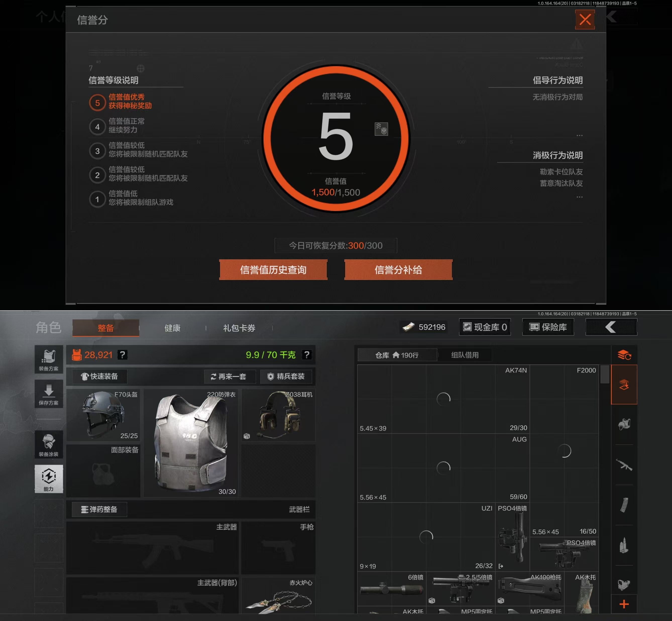672x621 pixels.
Task: Click the warehouse scrollbar handle
Action: 604,374
